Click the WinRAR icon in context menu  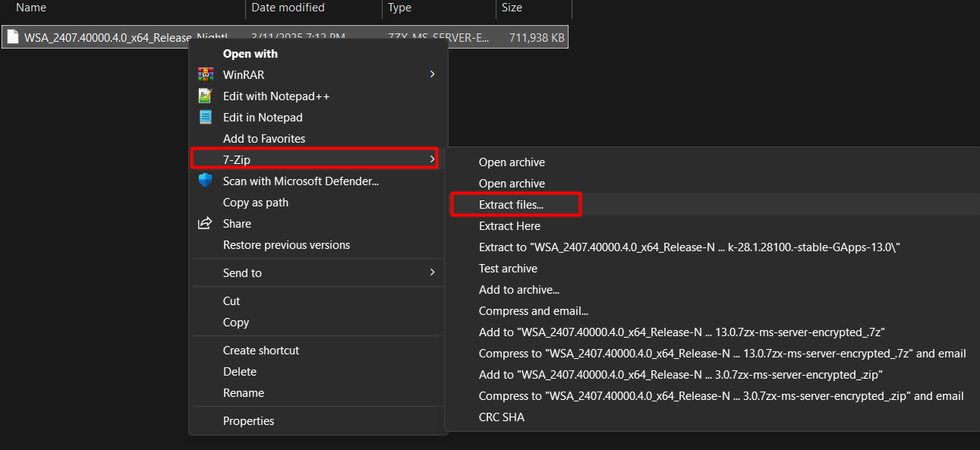205,74
